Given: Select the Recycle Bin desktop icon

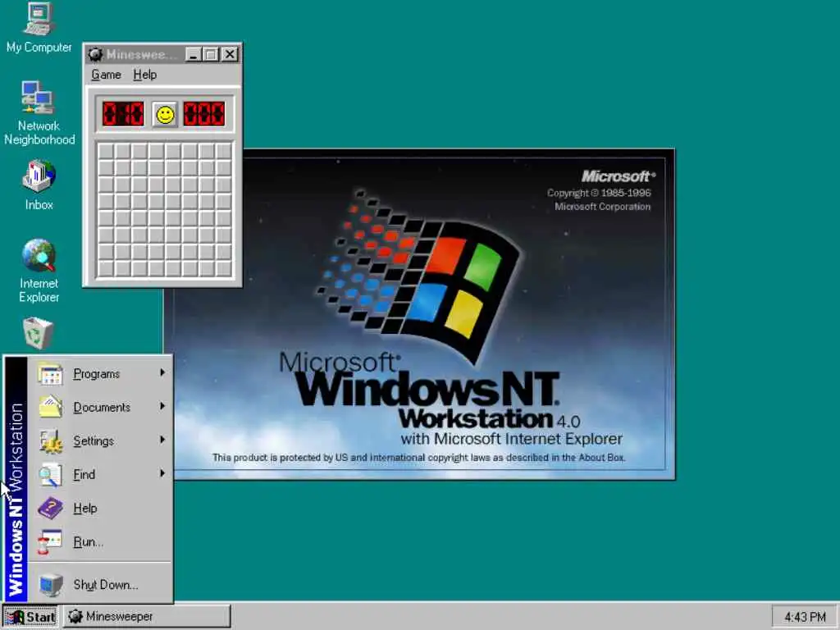Looking at the screenshot, I should (39, 333).
